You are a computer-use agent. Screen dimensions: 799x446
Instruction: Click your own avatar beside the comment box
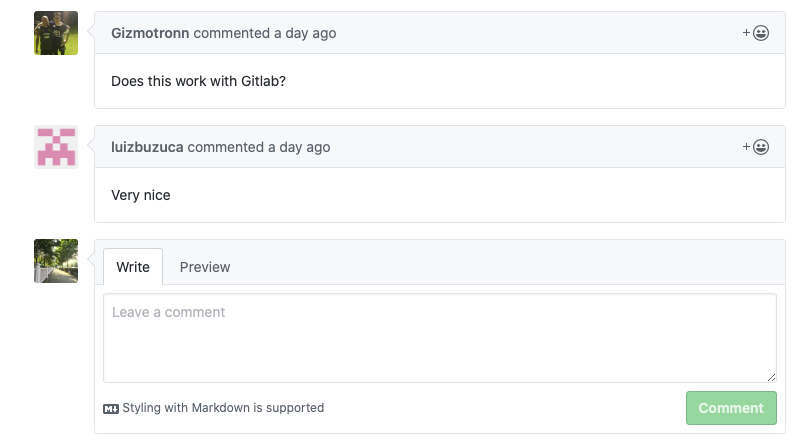[56, 261]
